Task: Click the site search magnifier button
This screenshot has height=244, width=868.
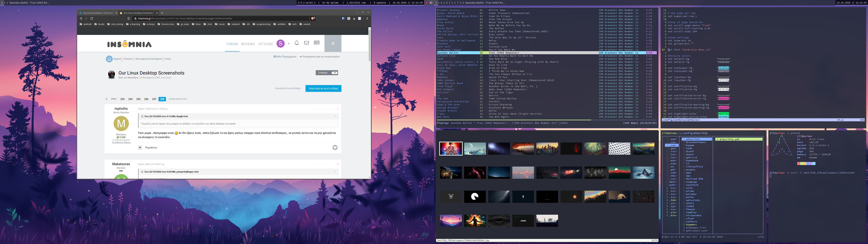Action: coord(333,44)
